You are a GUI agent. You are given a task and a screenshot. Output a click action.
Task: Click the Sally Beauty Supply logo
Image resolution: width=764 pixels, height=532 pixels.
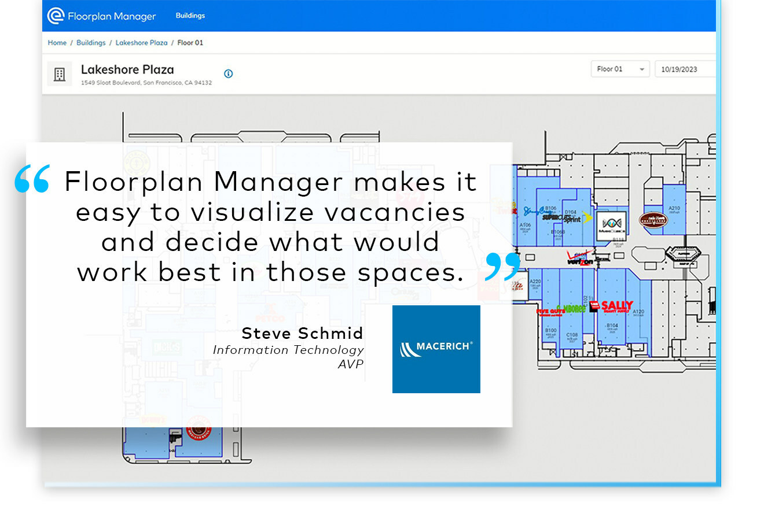coord(612,306)
